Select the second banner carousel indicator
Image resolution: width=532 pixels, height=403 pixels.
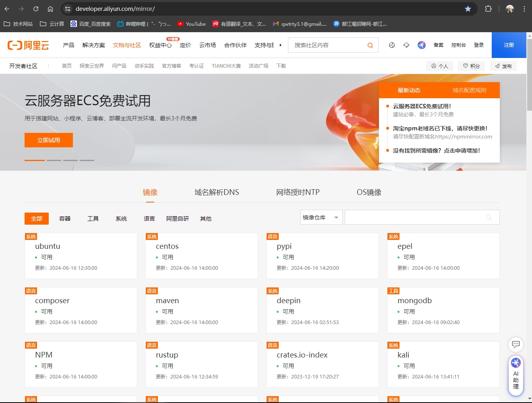54,160
